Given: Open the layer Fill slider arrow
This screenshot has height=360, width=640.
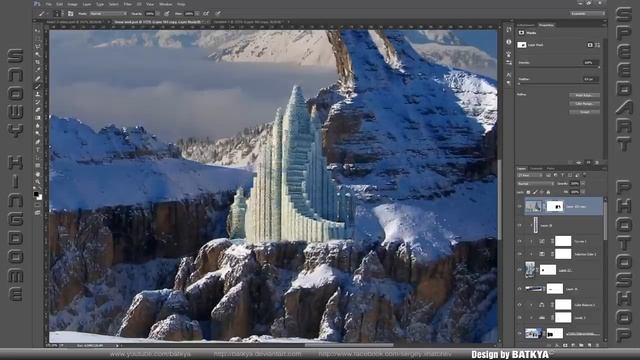Looking at the screenshot, I should click(582, 192).
